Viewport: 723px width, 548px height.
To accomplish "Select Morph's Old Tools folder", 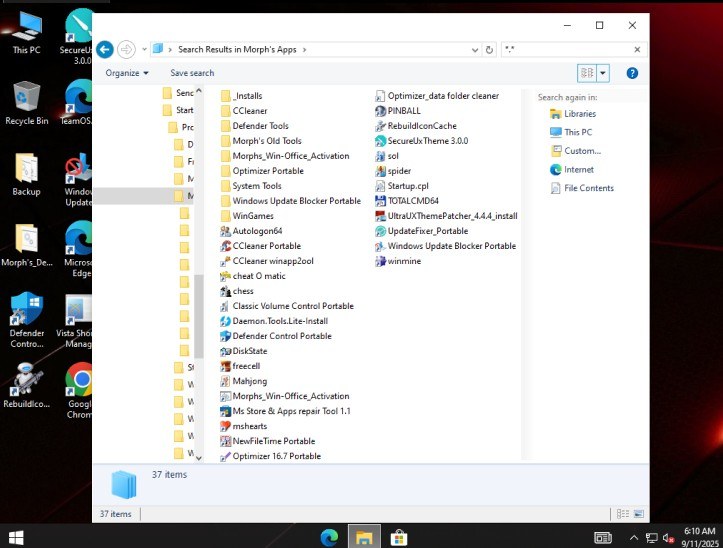I will (x=261, y=141).
